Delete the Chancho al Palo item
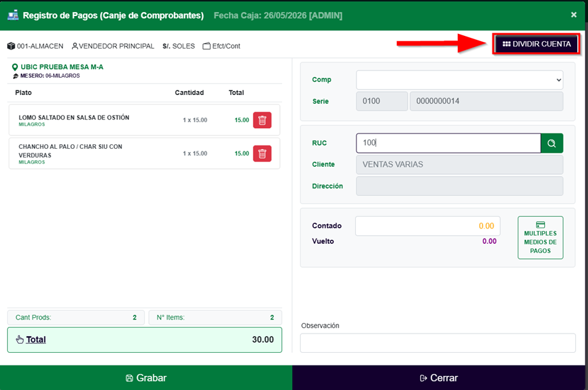 [x=262, y=153]
